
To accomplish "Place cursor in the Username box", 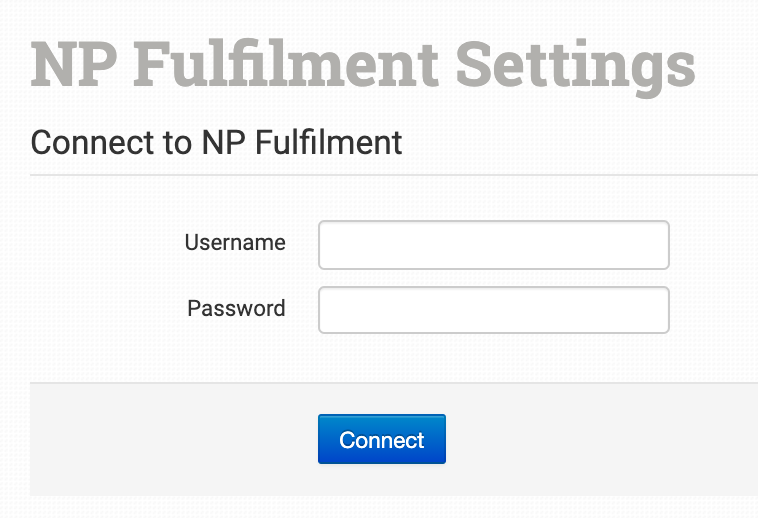I will click(x=493, y=245).
